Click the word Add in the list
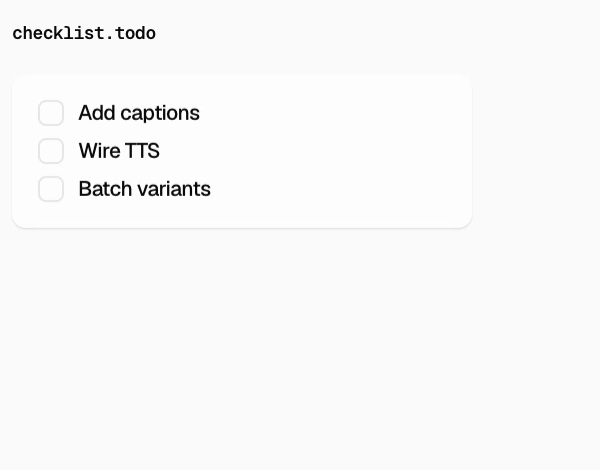 (x=97, y=113)
